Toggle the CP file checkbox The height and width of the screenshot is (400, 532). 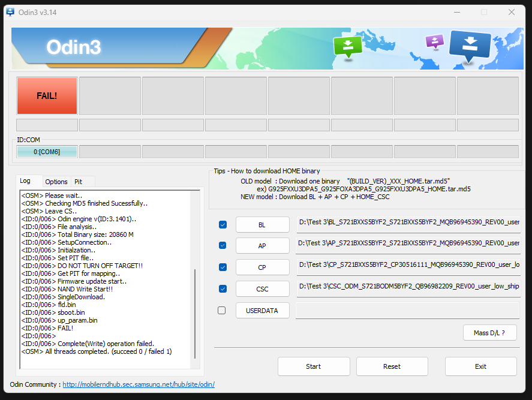pos(223,267)
